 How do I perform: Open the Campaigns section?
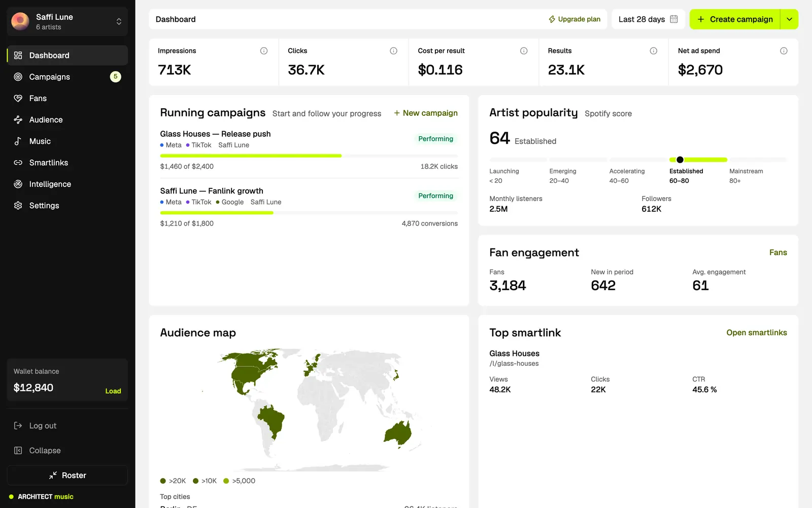click(67, 77)
